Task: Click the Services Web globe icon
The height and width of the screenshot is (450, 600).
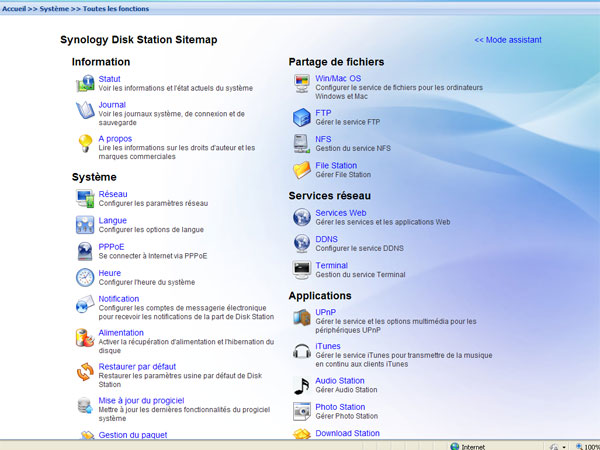Action: [302, 217]
